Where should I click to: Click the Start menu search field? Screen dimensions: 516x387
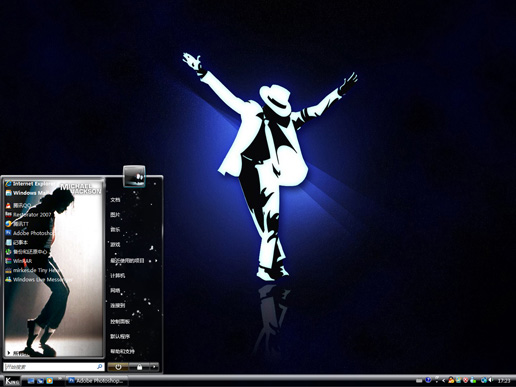(x=54, y=367)
